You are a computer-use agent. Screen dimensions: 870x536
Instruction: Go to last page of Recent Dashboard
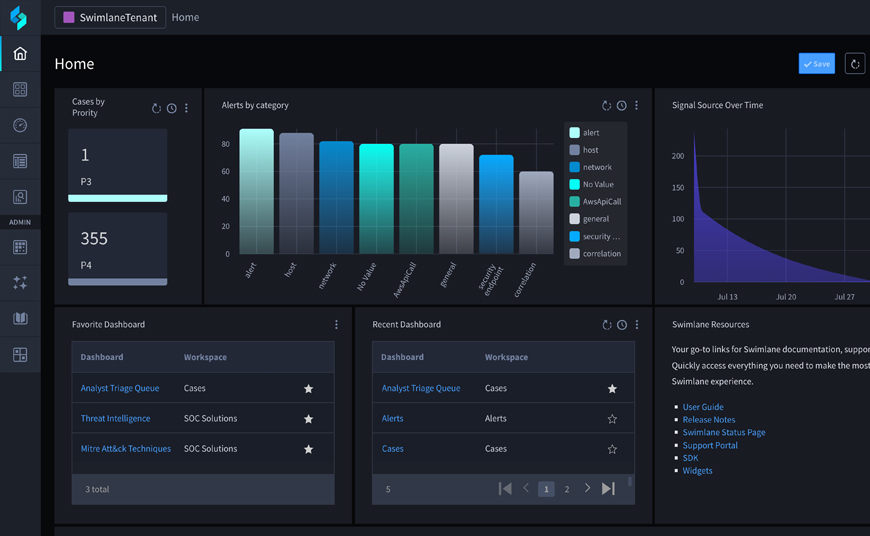point(608,488)
